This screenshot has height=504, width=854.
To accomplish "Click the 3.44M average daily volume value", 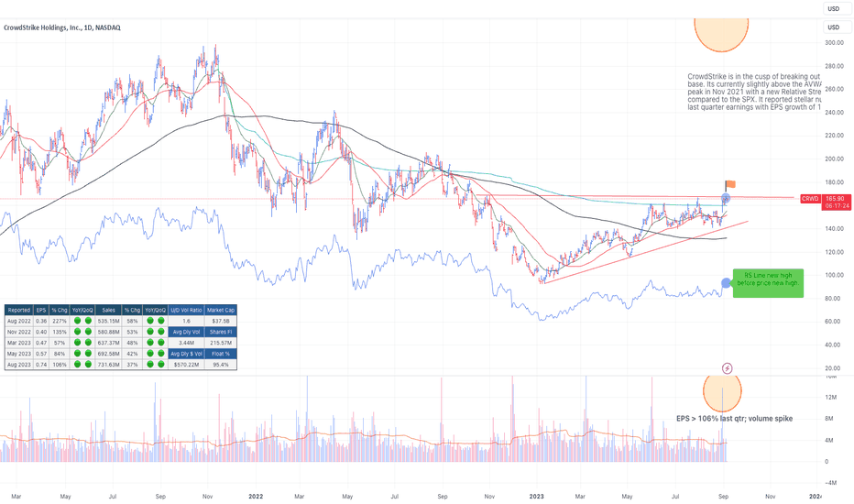I will click(186, 343).
